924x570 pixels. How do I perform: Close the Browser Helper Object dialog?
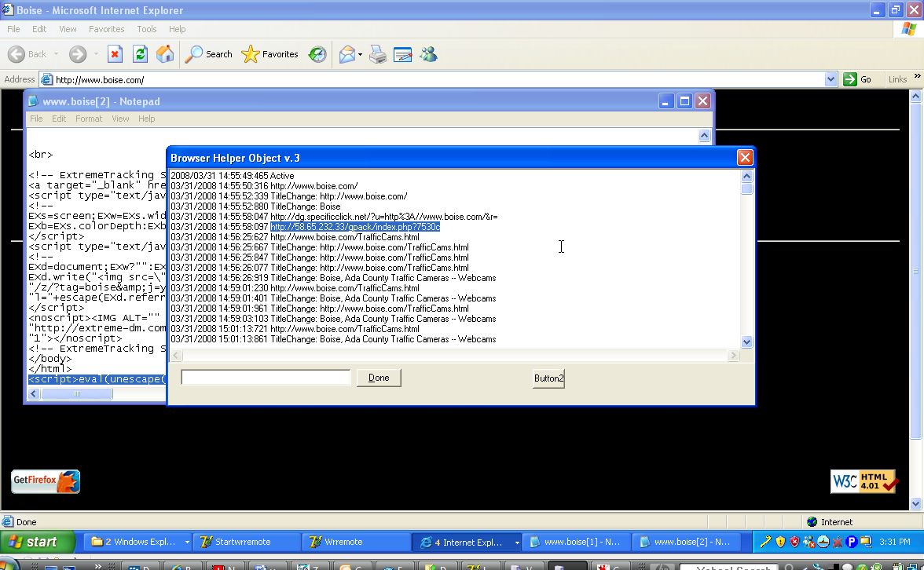click(745, 157)
